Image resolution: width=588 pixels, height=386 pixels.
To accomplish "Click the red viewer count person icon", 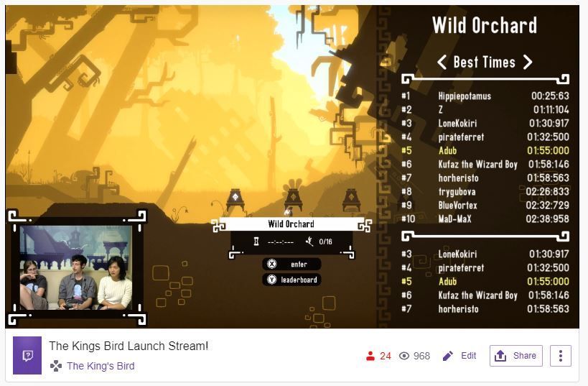I will [370, 356].
